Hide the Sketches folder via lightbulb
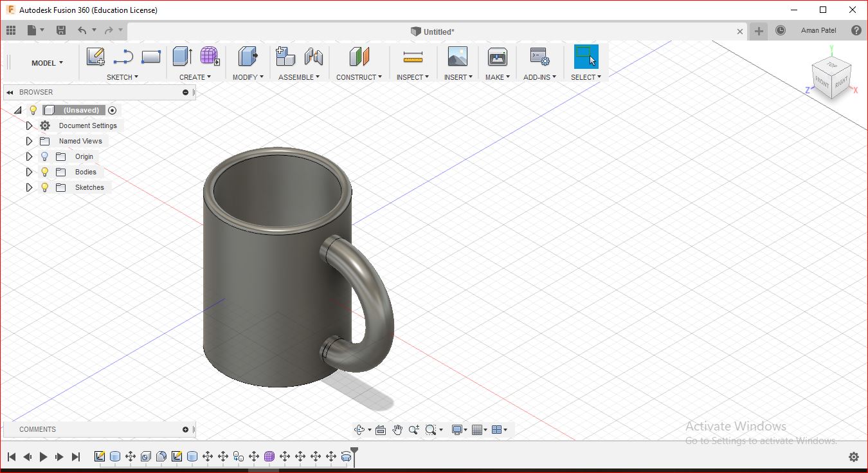868x473 pixels. tap(44, 187)
